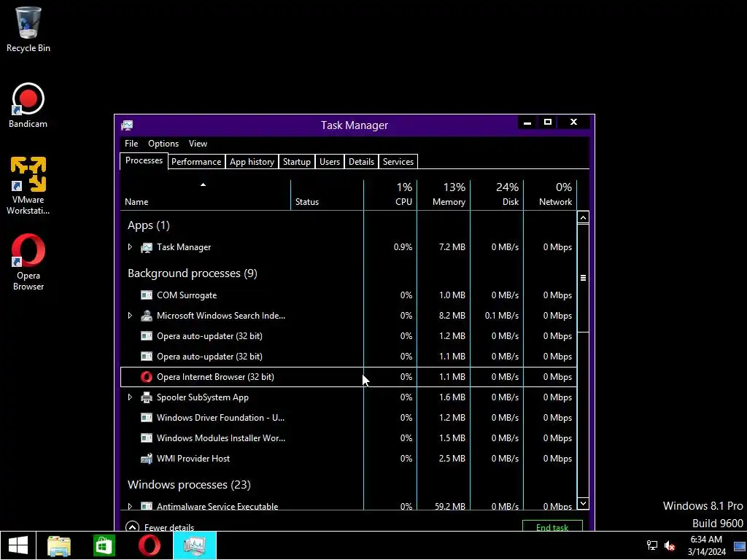The height and width of the screenshot is (560, 747).
Task: Open the Windows Store taskbar icon
Action: 104,545
